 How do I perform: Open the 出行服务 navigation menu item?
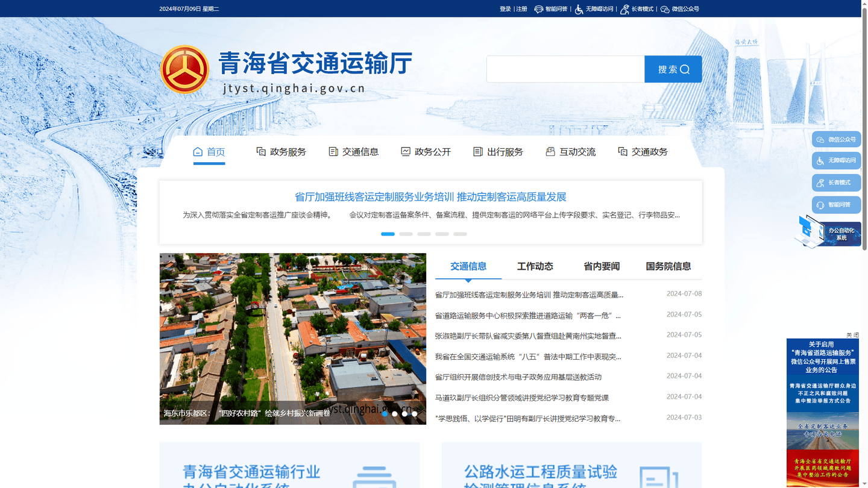(498, 152)
